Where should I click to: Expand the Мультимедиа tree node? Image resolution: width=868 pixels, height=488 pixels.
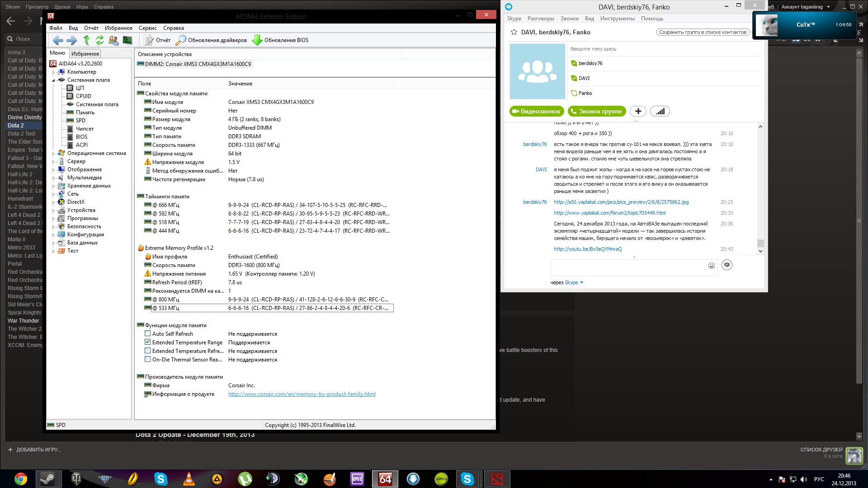[x=53, y=178]
